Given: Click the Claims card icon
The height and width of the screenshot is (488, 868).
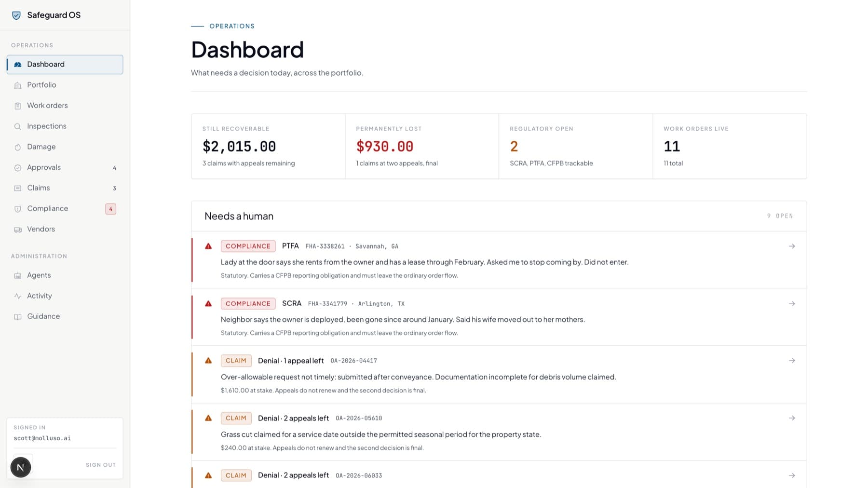Looking at the screenshot, I should click(18, 188).
